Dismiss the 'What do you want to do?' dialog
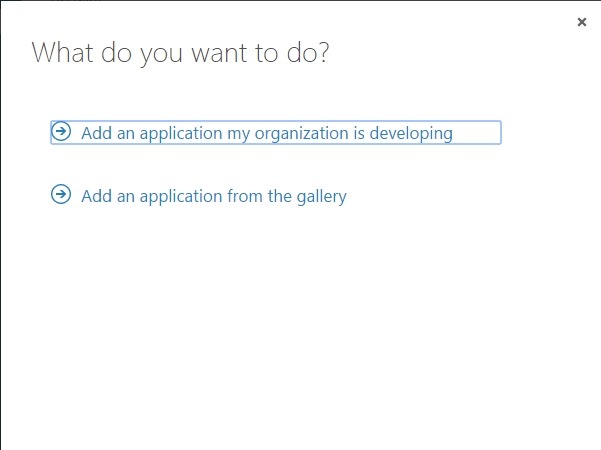The image size is (601, 450). (582, 22)
